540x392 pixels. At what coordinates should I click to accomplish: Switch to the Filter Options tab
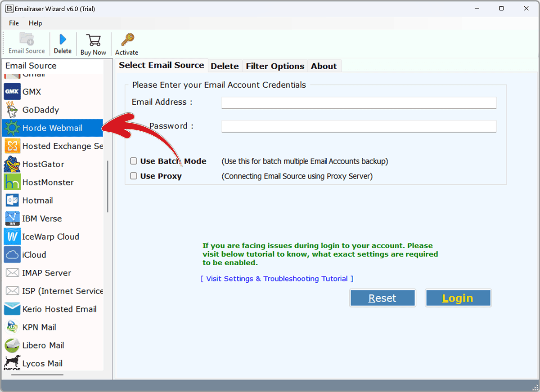275,66
